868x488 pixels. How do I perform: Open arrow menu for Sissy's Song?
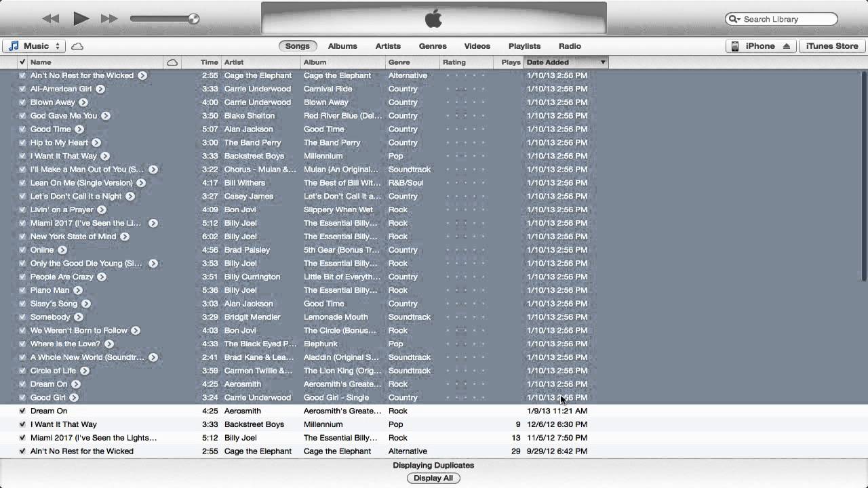(86, 304)
